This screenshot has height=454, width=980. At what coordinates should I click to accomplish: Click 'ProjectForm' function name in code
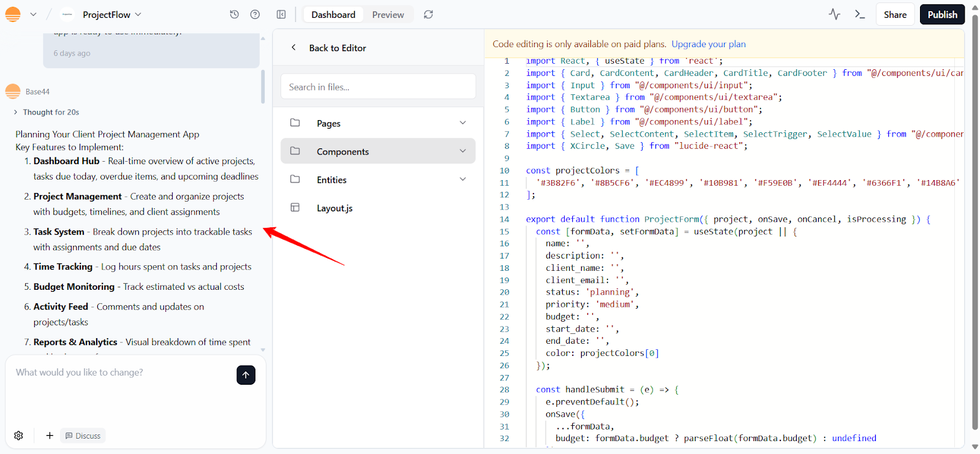[x=671, y=219]
